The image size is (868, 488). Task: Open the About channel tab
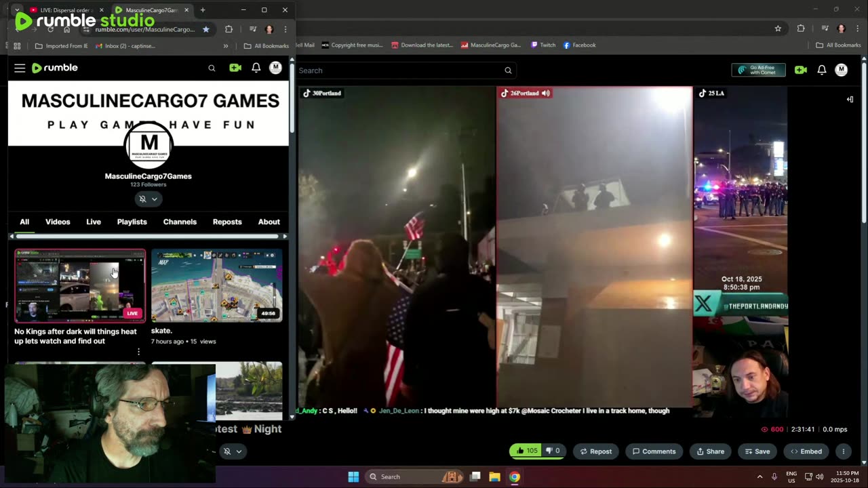pos(269,222)
